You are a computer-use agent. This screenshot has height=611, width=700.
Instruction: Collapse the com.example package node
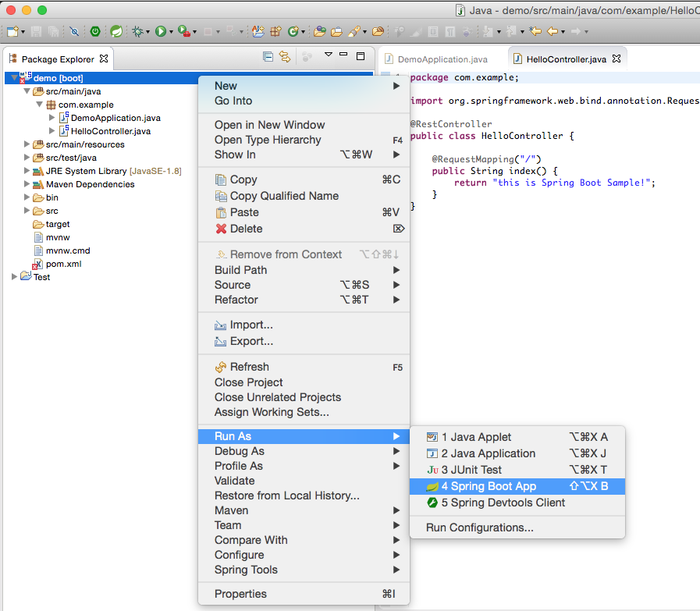click(x=39, y=105)
